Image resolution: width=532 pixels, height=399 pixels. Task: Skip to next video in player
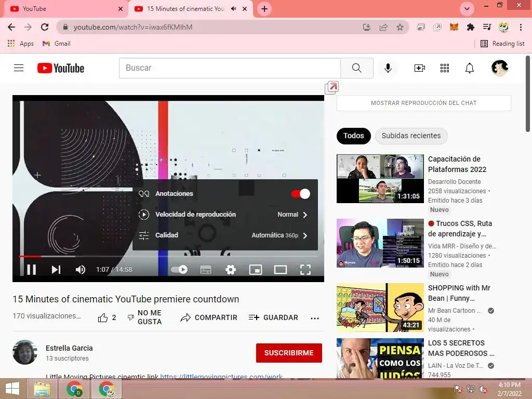click(56, 270)
